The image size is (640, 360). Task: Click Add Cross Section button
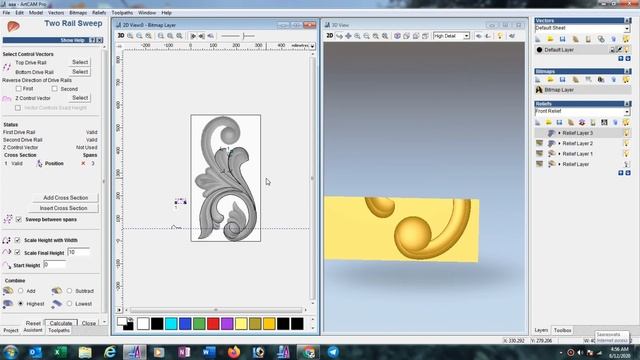coord(65,198)
